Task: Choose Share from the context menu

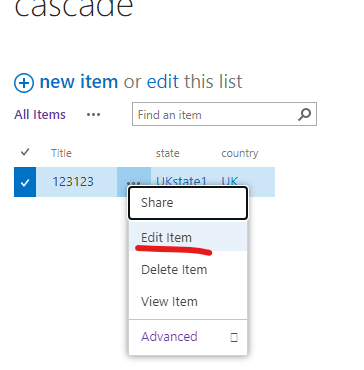Action: click(x=188, y=203)
